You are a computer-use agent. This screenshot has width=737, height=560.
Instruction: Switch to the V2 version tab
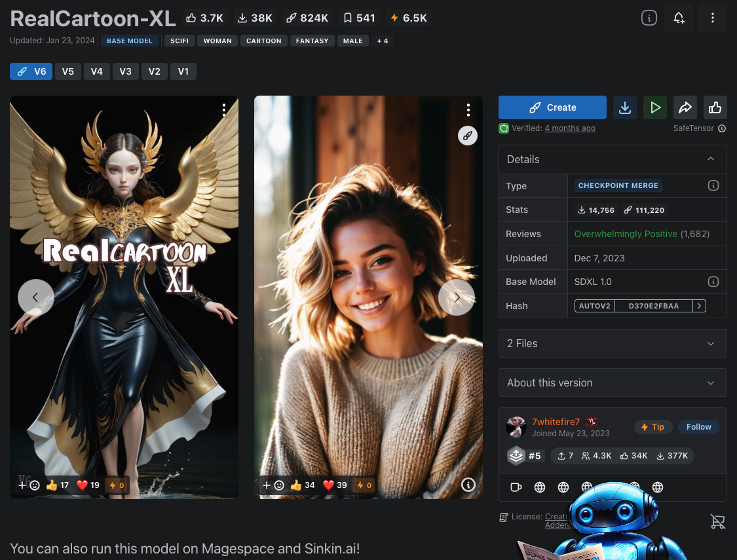(x=154, y=71)
